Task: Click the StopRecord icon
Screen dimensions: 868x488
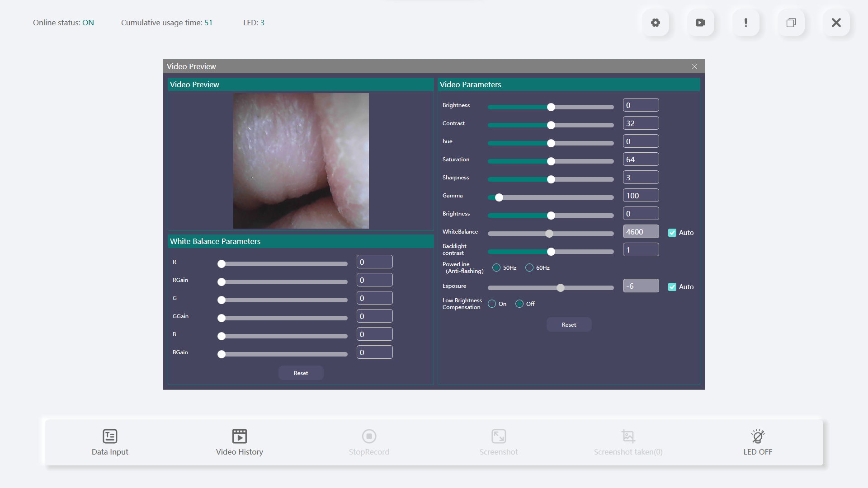Action: coord(369,442)
